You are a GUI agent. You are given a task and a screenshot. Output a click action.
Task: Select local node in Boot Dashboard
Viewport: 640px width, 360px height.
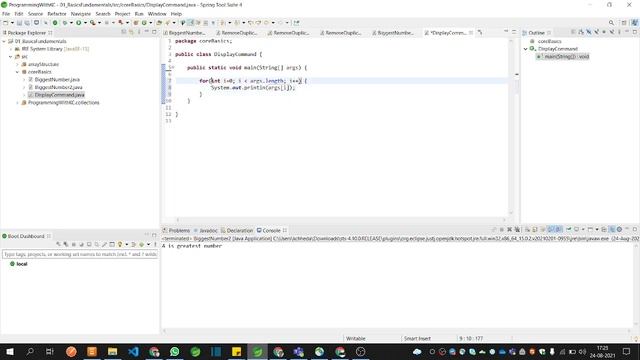click(18, 264)
